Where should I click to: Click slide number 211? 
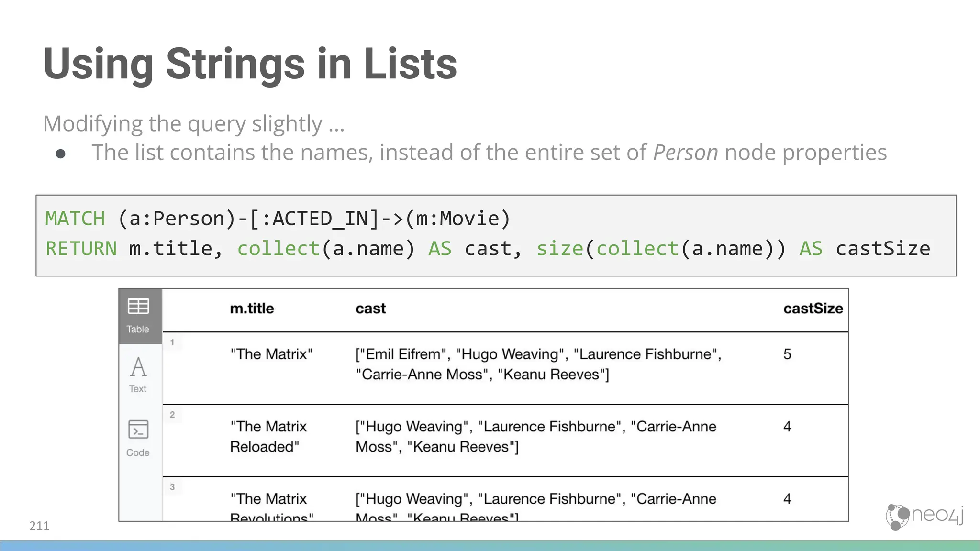[x=39, y=526]
